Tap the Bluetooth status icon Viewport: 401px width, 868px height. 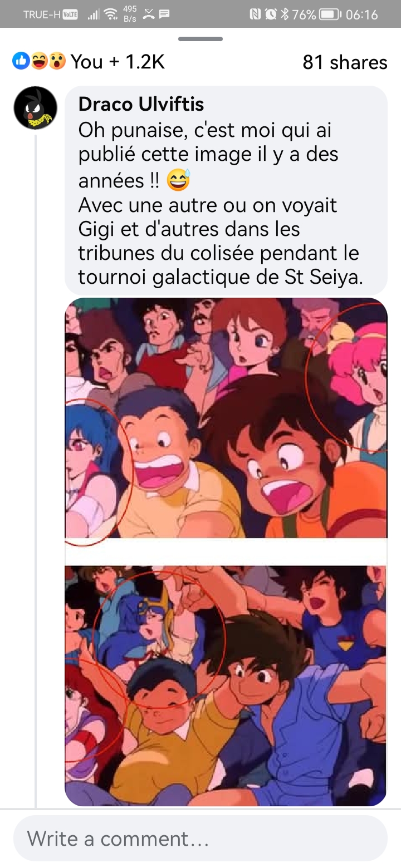pos(285,14)
